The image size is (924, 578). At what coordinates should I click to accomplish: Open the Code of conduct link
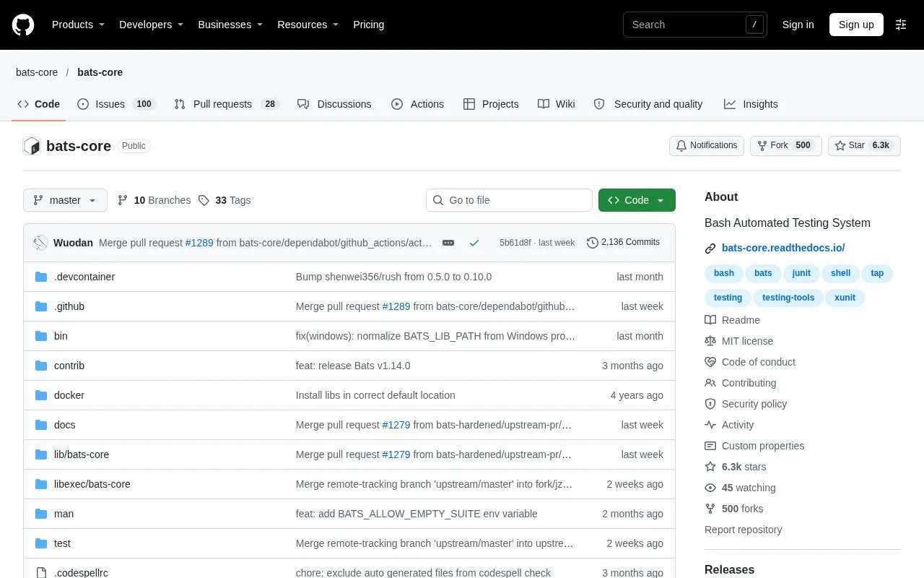(x=750, y=362)
